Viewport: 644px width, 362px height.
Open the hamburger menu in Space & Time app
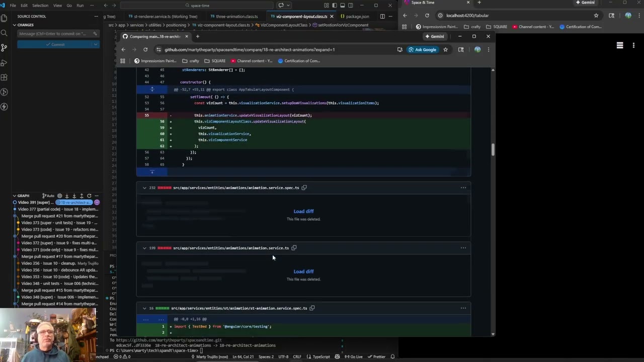click(620, 45)
